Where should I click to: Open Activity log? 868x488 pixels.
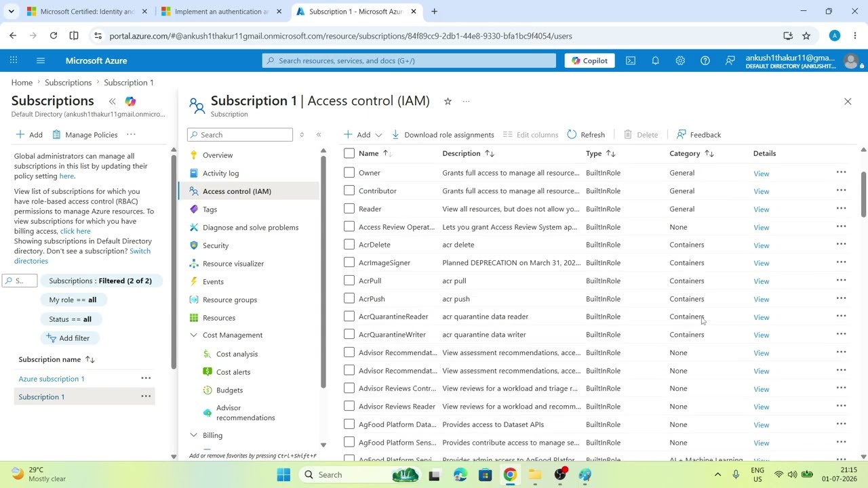coord(220,173)
